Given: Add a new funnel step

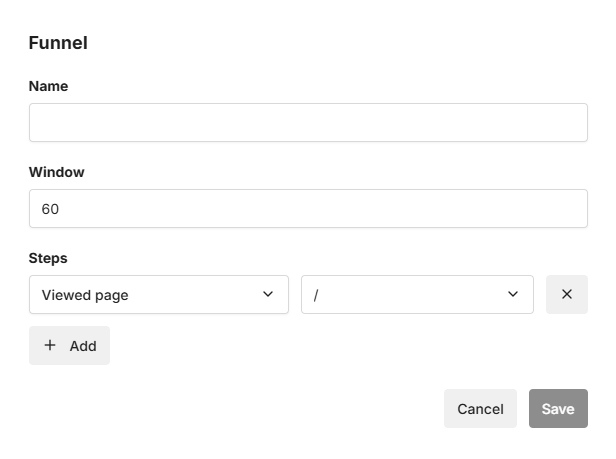Looking at the screenshot, I should 69,345.
